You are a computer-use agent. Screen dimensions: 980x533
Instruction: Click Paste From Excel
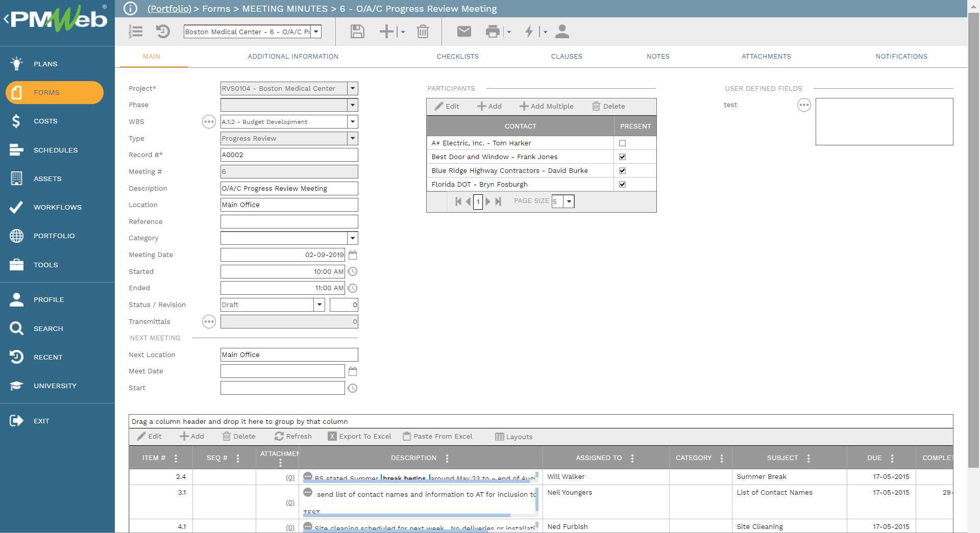pyautogui.click(x=437, y=437)
